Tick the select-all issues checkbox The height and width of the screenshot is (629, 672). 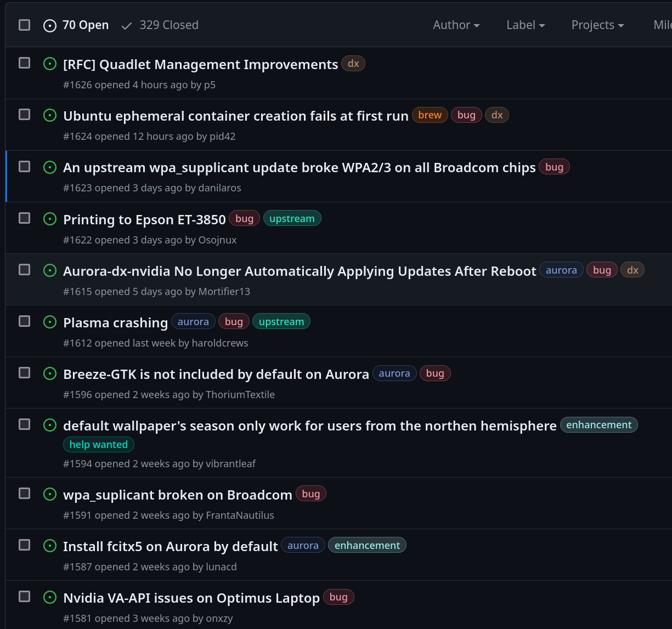(x=25, y=25)
